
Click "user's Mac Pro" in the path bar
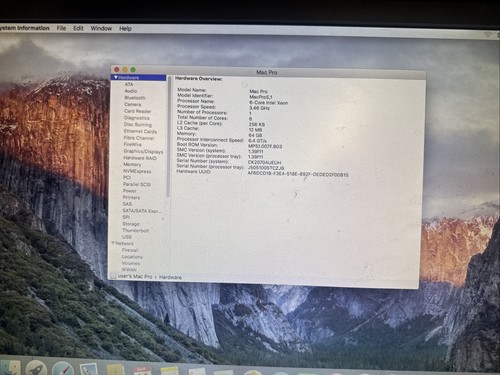(x=135, y=276)
